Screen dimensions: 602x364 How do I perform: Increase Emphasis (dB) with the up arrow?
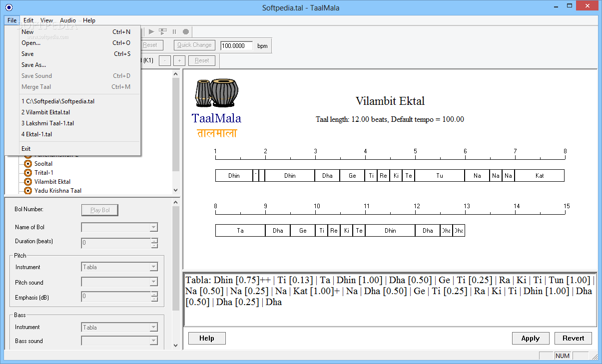pos(154,294)
